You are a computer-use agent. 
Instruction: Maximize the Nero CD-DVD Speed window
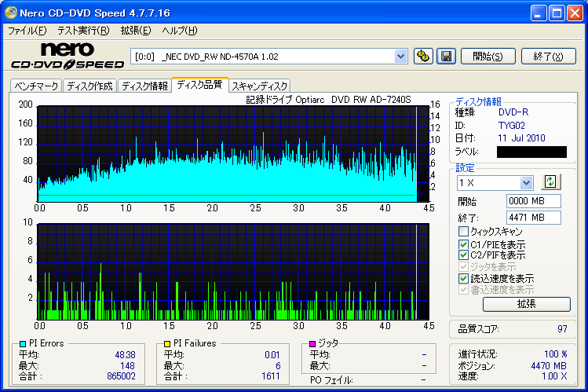tap(557, 13)
